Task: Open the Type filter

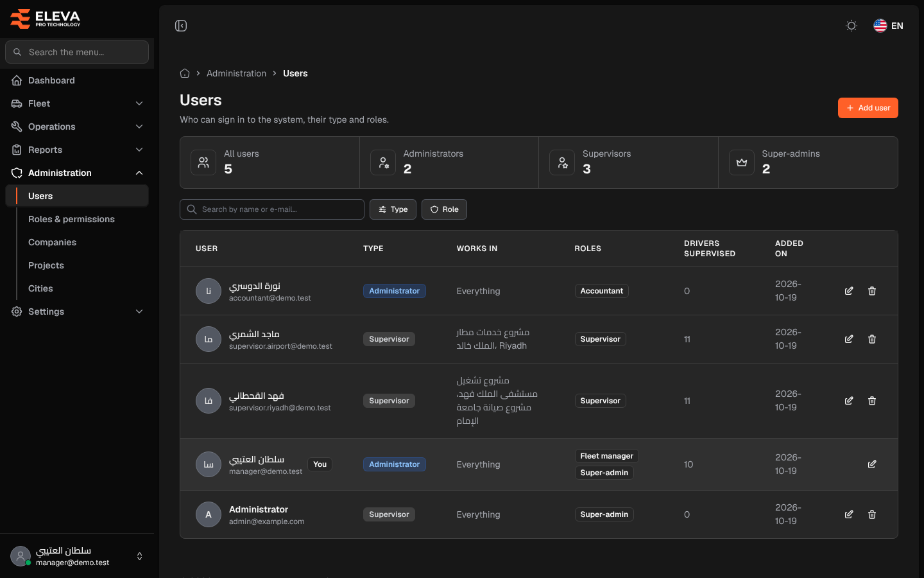Action: pos(393,209)
